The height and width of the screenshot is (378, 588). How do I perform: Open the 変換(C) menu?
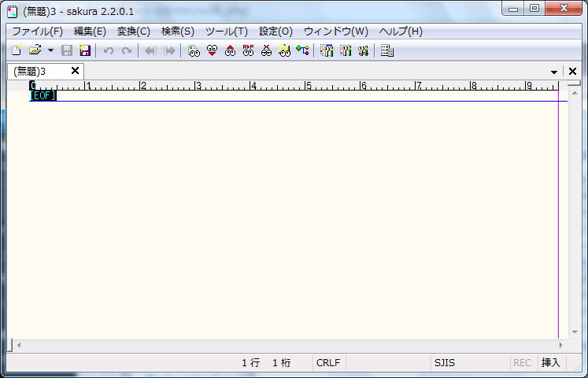pyautogui.click(x=134, y=31)
